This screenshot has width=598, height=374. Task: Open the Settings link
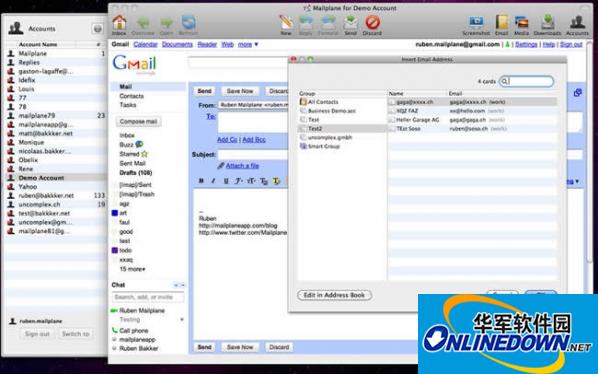tap(526, 45)
